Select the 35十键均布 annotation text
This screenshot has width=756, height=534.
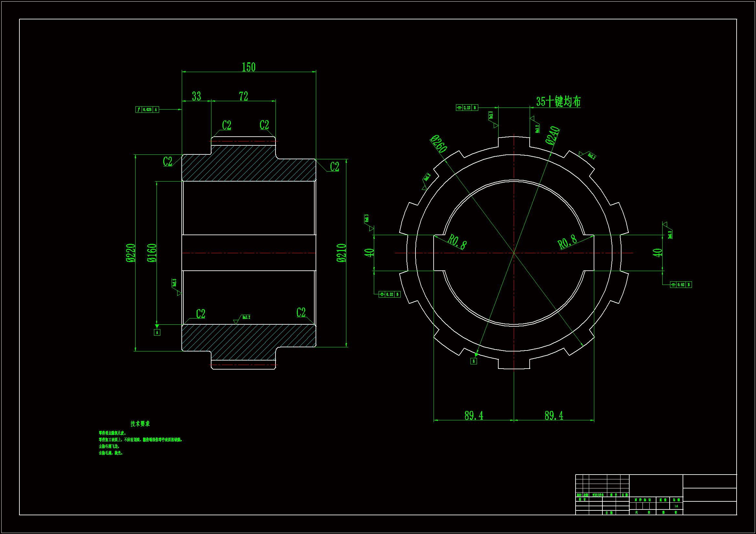pyautogui.click(x=558, y=101)
